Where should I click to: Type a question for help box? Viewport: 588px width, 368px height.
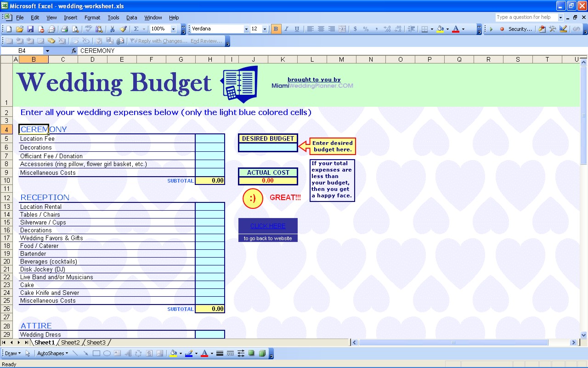pyautogui.click(x=526, y=17)
